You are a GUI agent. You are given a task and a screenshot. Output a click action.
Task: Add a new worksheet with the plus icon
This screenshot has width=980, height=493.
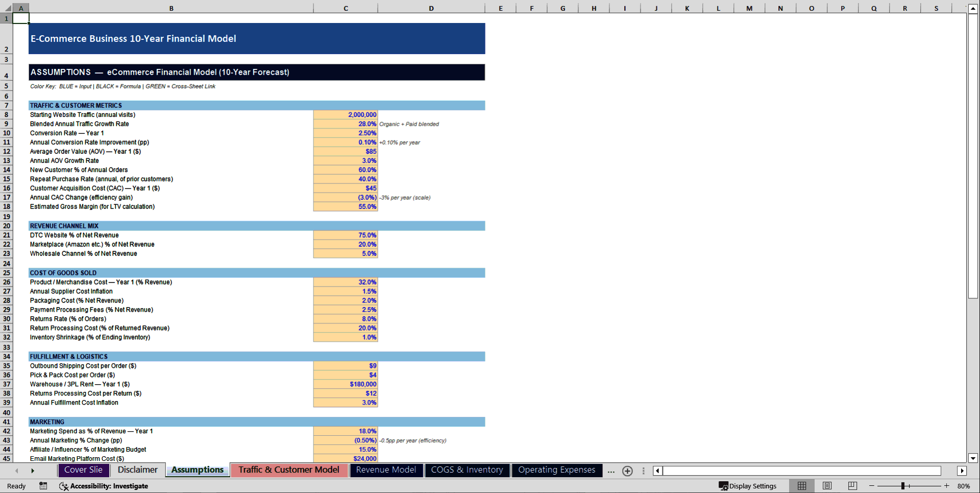tap(627, 471)
